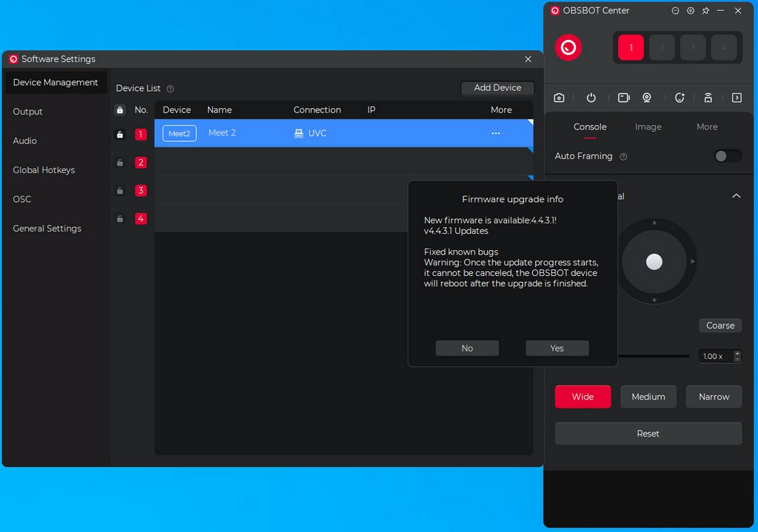758x532 pixels.
Task: Select the Medium field of view
Action: point(648,397)
